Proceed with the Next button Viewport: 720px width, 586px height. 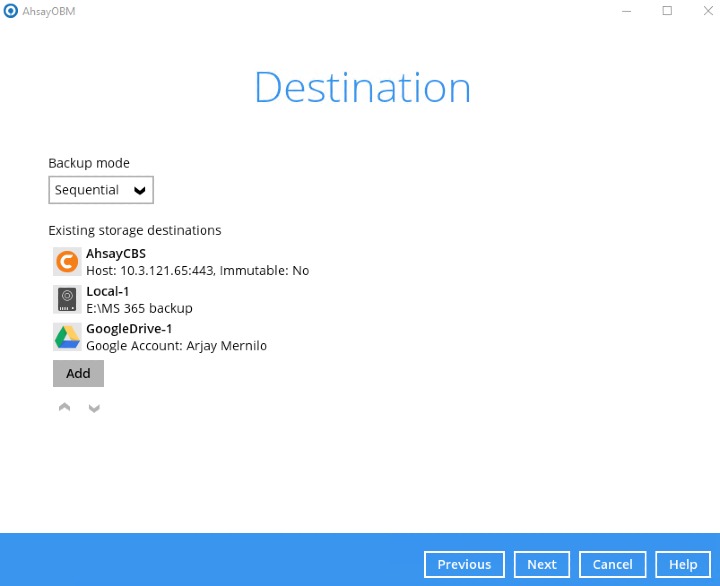pyautogui.click(x=542, y=564)
